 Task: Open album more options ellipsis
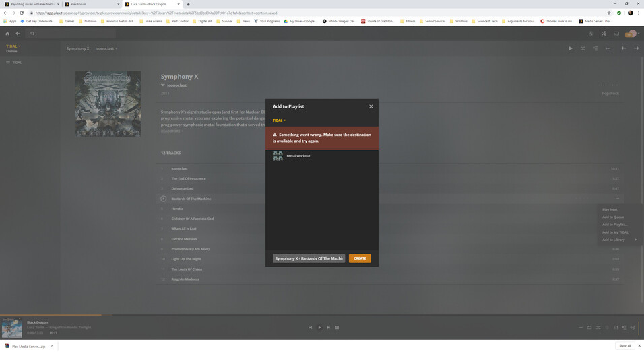point(608,48)
